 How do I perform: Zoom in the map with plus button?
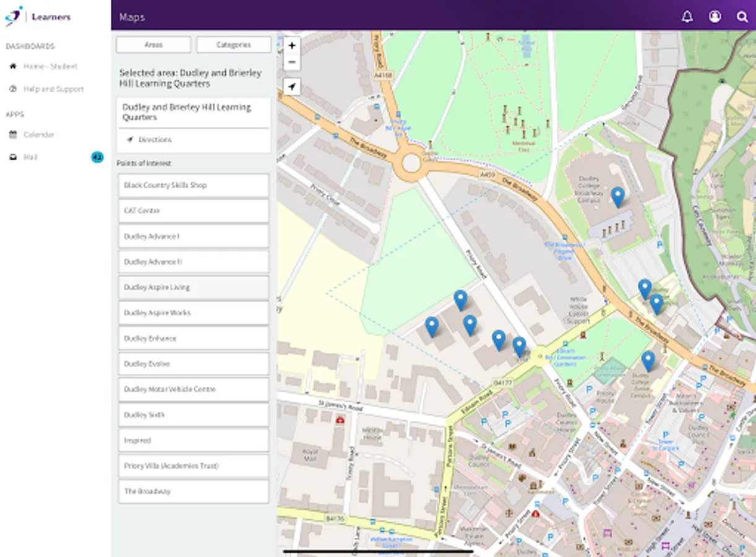point(292,45)
